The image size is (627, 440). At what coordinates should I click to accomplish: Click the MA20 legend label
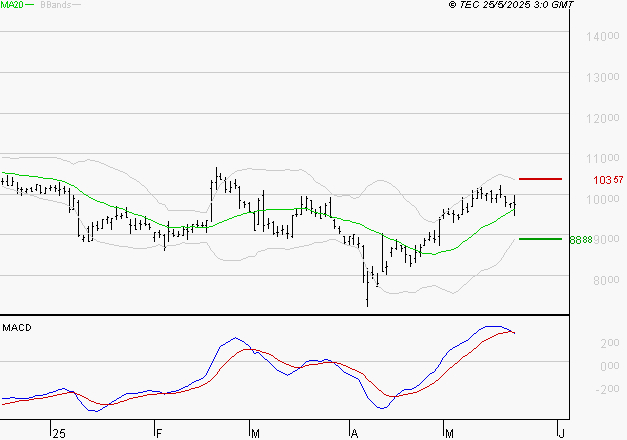[x=12, y=5]
